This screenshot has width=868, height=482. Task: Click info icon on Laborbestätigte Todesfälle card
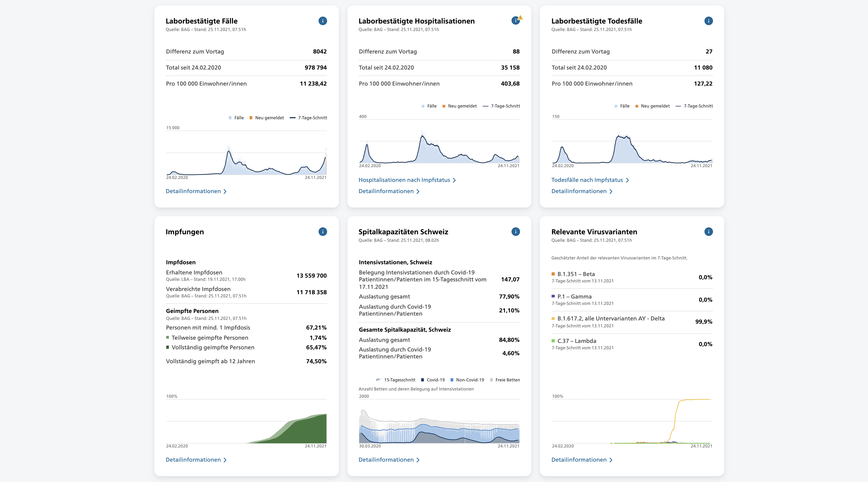[x=708, y=21]
